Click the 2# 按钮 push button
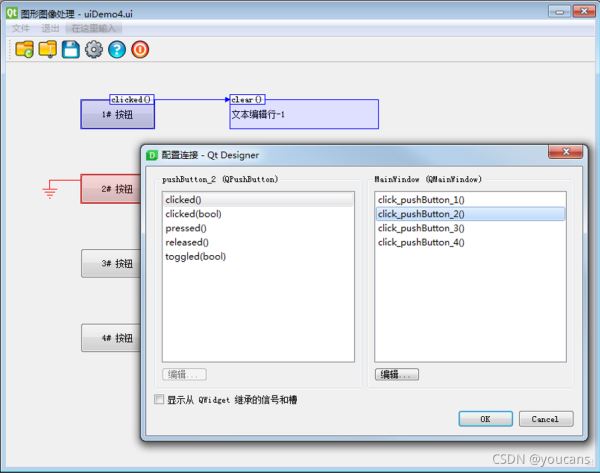Screen dimensions: 600x473 [111, 189]
